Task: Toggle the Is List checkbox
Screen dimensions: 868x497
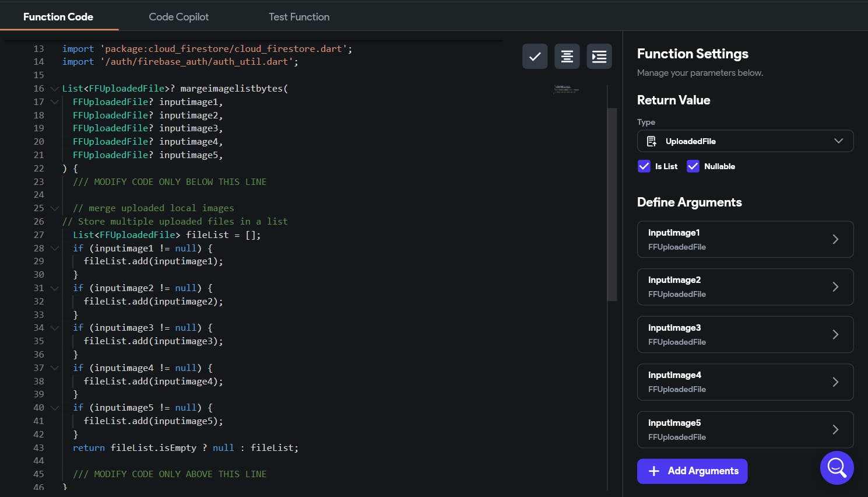Action: (644, 166)
